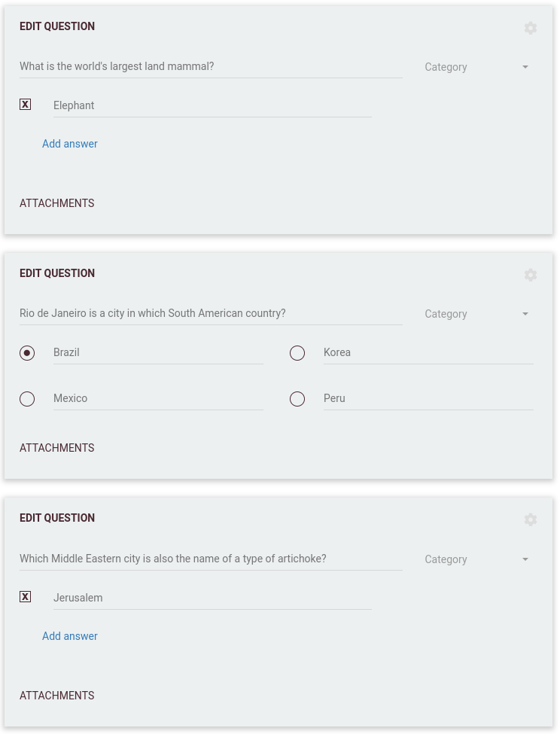Select Mexico as the correct answer
Image resolution: width=560 pixels, height=734 pixels.
tap(27, 398)
